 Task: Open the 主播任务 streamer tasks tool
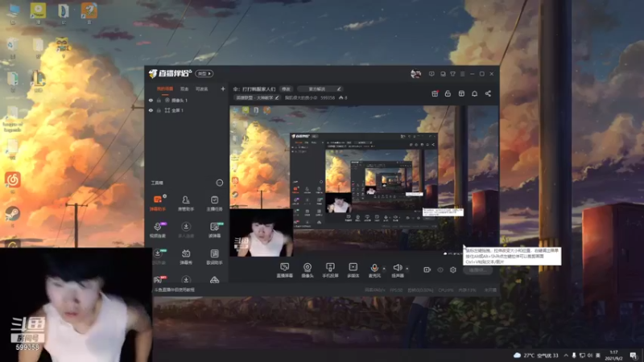pyautogui.click(x=214, y=204)
